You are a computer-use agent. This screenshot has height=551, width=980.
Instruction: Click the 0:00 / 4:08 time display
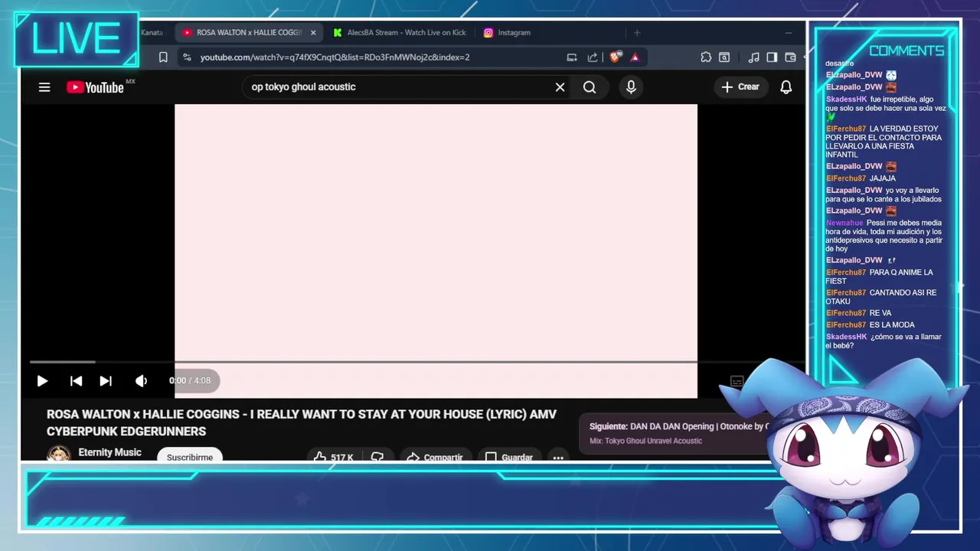tap(190, 380)
